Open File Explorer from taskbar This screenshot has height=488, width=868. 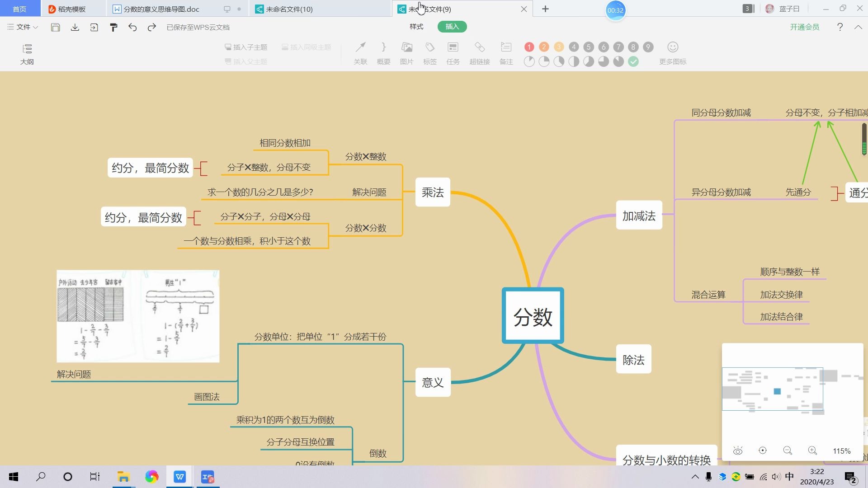point(123,477)
